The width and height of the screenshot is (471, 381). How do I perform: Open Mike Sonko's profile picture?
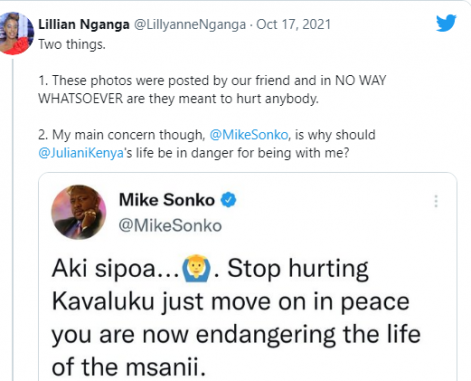pyautogui.click(x=79, y=212)
